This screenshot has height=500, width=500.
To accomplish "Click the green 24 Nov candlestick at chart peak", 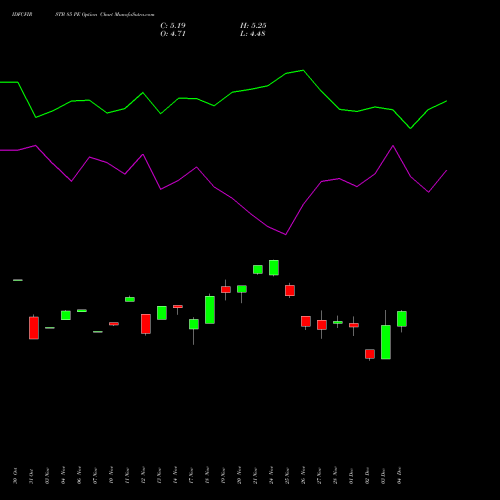I will point(274,268).
